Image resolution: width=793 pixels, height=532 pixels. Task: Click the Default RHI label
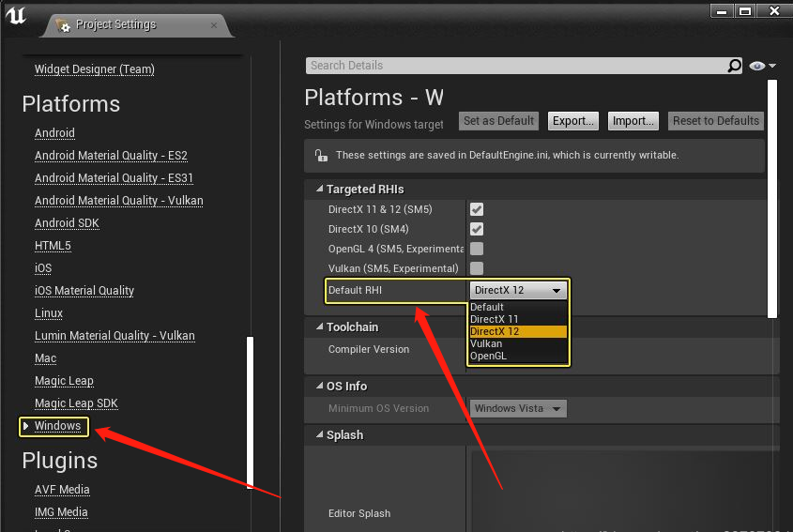coord(355,290)
